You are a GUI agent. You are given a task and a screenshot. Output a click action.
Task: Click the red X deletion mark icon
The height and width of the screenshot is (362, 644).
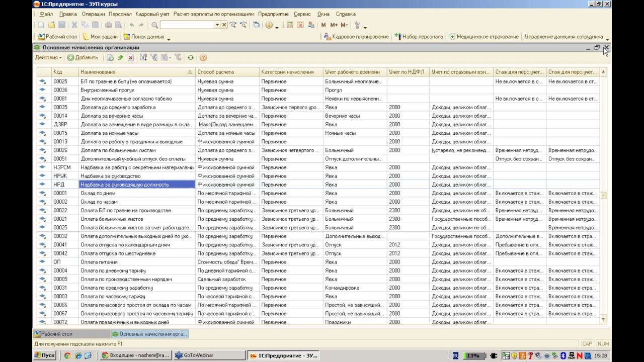click(x=130, y=58)
